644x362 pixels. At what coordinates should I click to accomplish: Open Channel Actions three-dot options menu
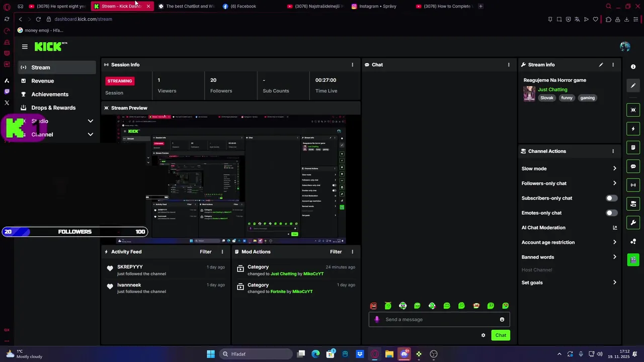click(613, 151)
